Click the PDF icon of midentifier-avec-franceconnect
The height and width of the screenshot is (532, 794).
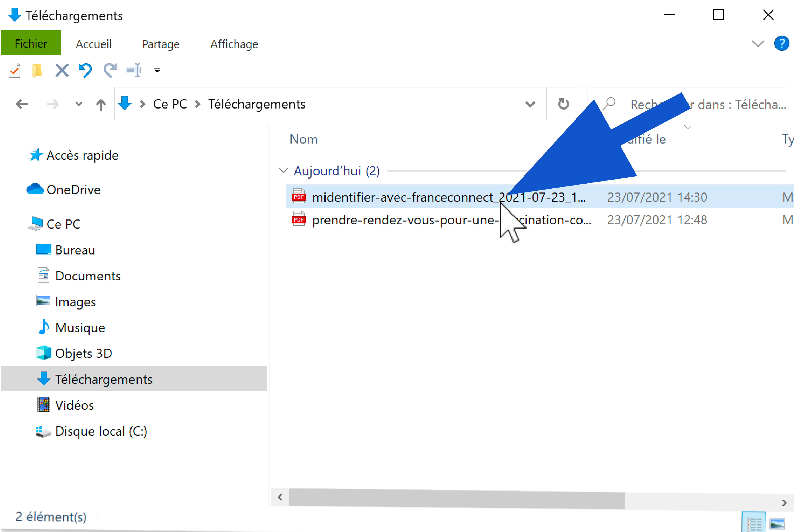[x=299, y=196]
